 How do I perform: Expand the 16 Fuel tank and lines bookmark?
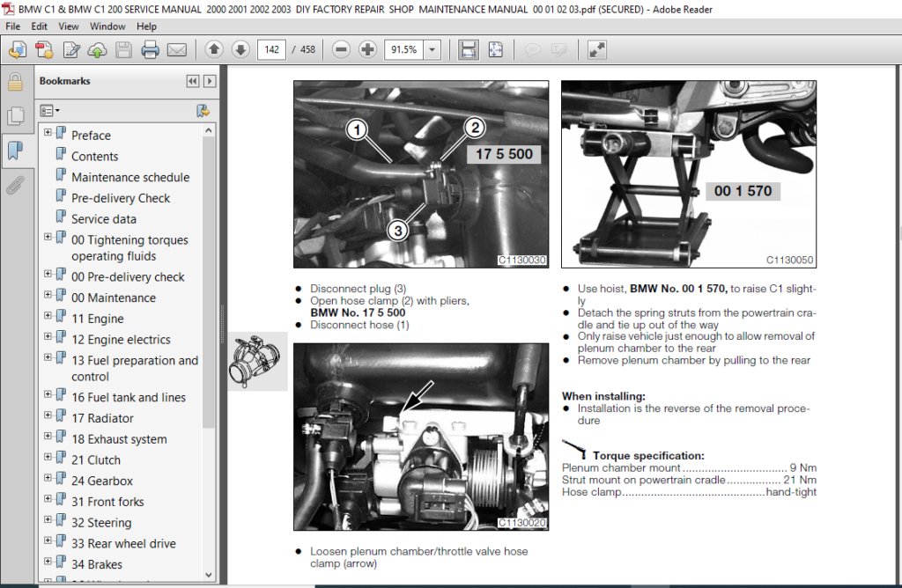[48, 394]
